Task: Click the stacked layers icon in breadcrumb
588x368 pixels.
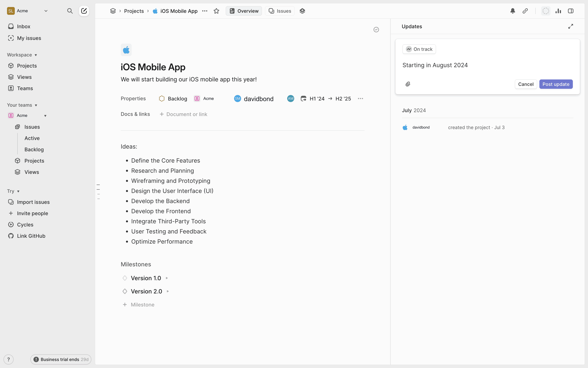Action: click(x=113, y=11)
